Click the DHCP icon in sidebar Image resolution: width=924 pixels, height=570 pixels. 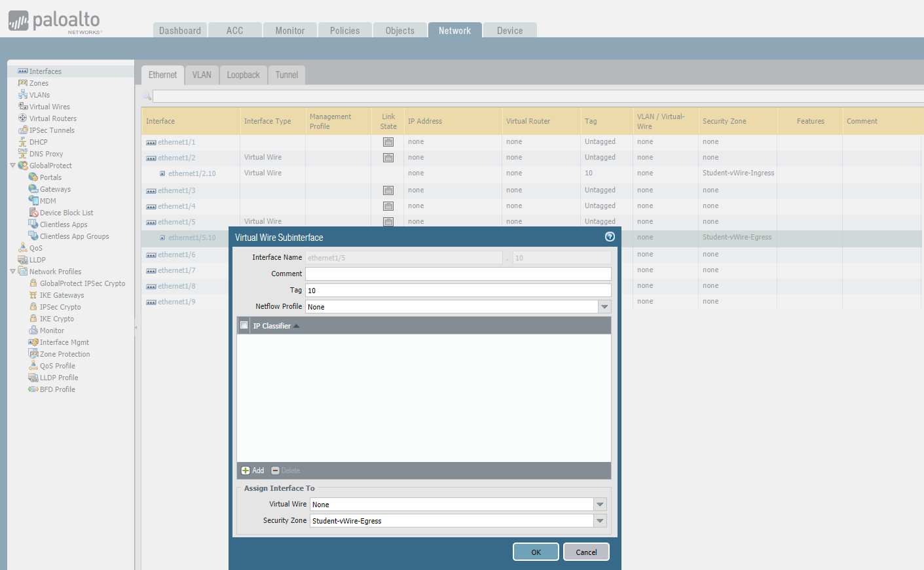pos(23,142)
